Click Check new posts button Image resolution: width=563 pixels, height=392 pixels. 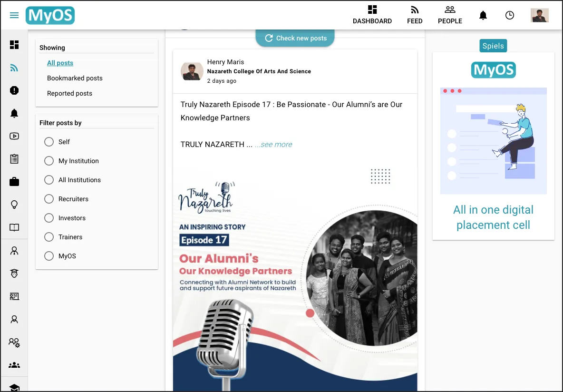pos(295,38)
